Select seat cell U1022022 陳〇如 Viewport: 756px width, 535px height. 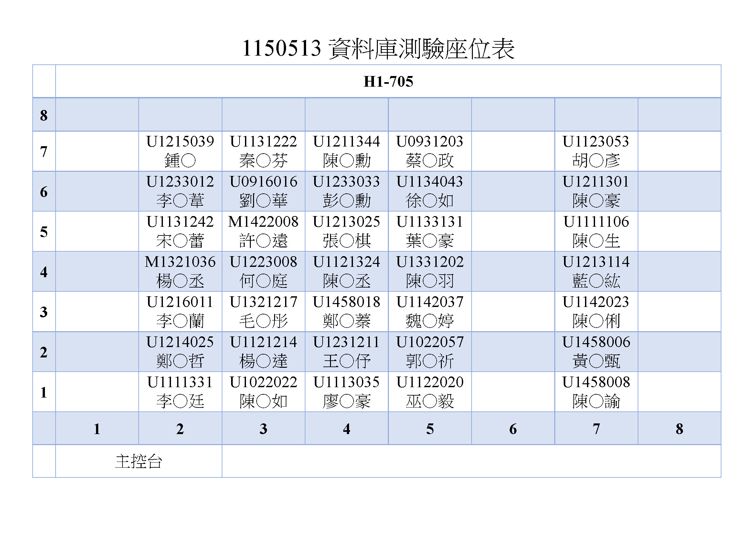263,392
